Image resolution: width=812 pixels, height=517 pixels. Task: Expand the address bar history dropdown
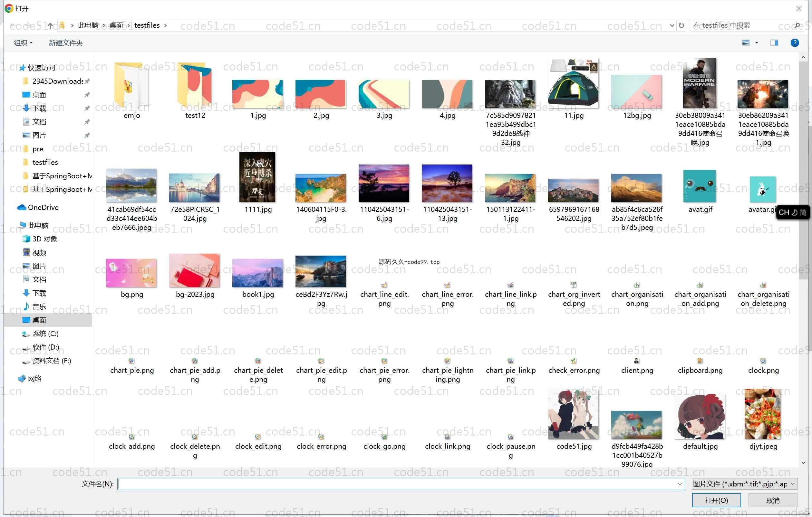[x=672, y=25]
